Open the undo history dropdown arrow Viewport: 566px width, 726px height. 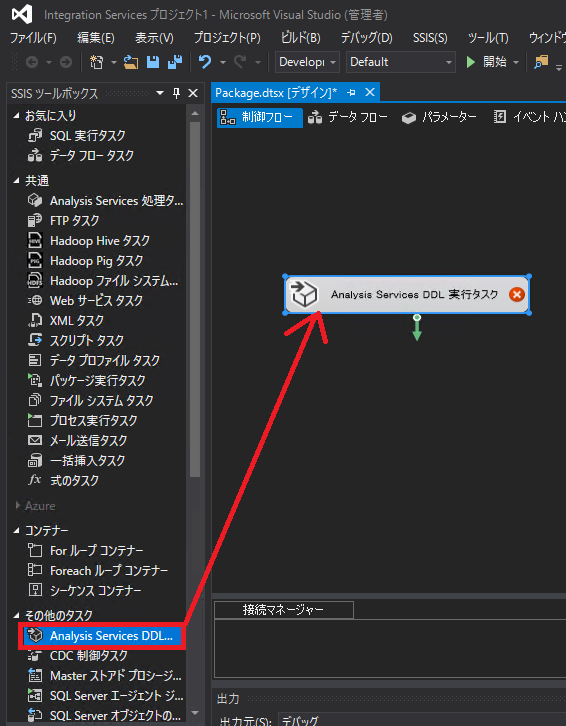click(x=223, y=62)
